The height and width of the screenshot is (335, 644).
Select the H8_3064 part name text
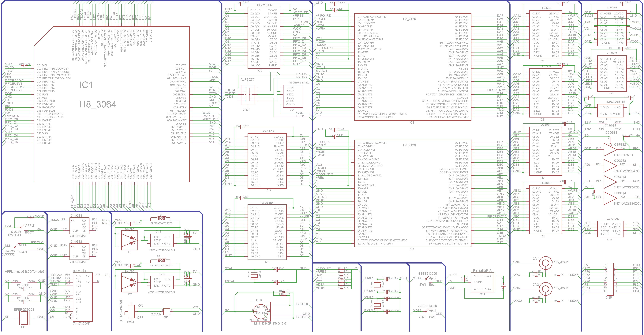(98, 104)
